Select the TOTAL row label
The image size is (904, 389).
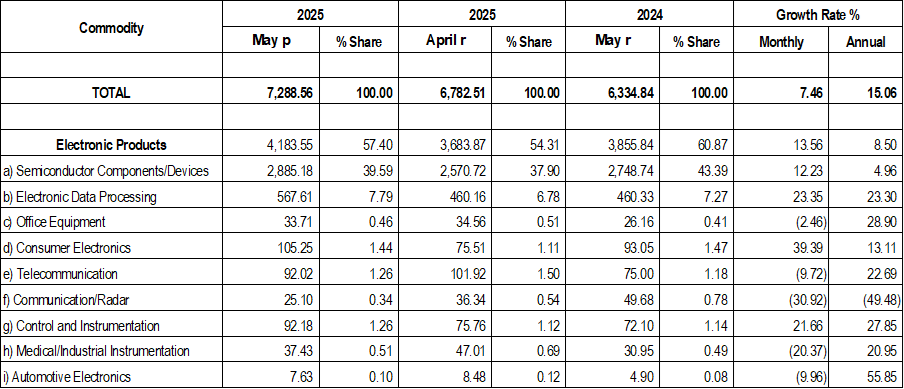pos(111,93)
